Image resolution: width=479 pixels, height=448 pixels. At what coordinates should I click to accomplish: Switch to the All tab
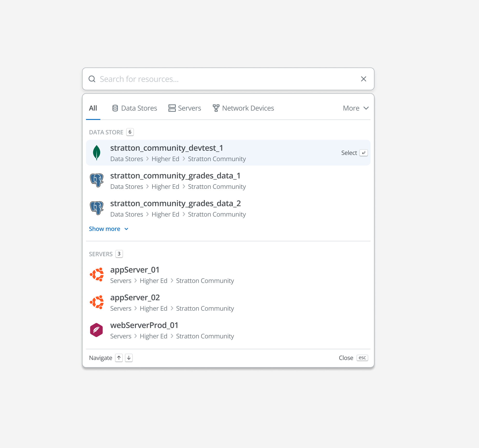93,108
